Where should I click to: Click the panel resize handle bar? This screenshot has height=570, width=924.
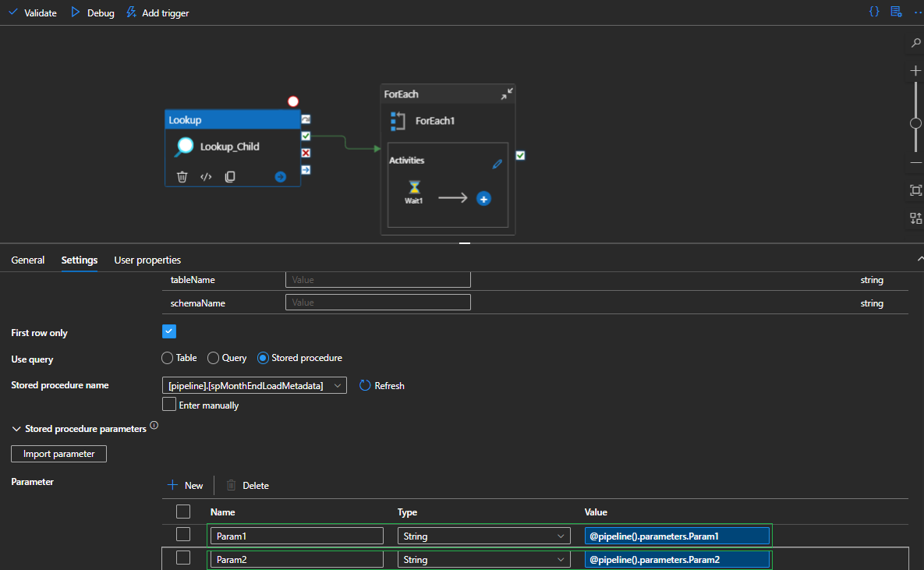click(x=465, y=243)
